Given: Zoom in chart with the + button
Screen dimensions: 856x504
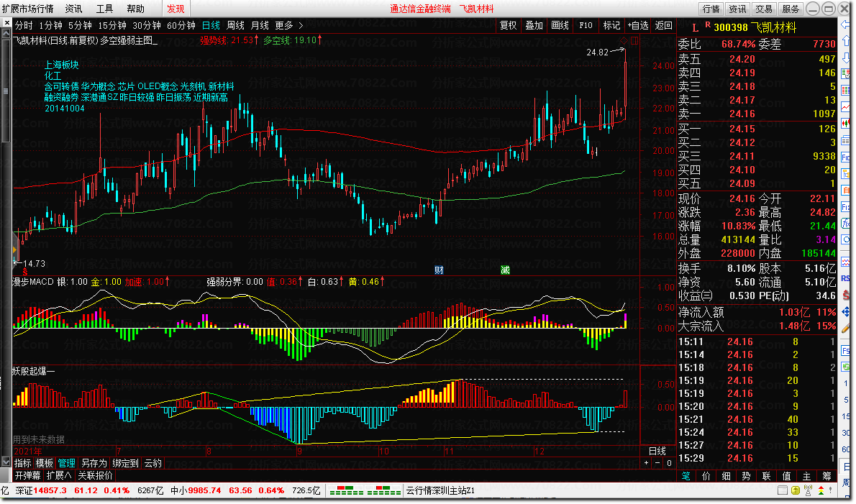Looking at the screenshot, I should coord(647,463).
